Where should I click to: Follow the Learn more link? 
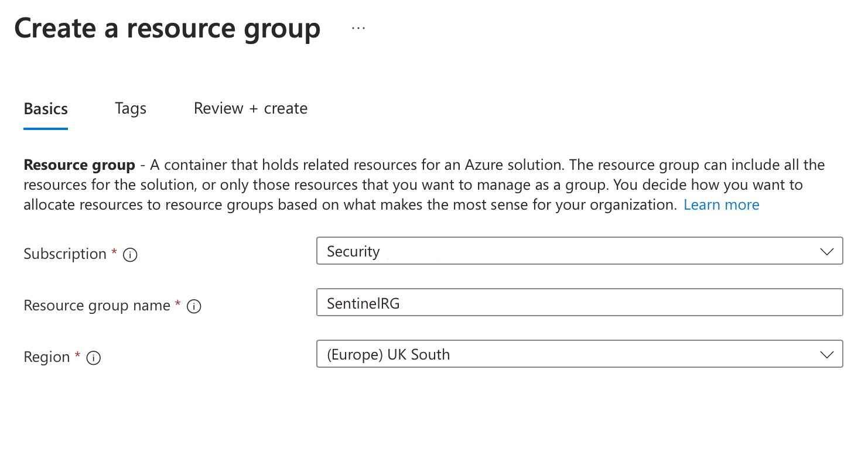tap(722, 205)
